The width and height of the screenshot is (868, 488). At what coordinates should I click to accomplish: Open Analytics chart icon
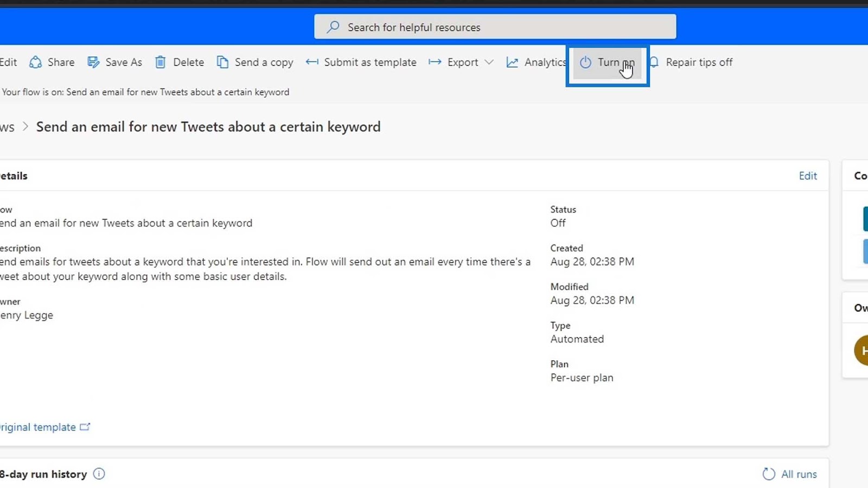(512, 62)
